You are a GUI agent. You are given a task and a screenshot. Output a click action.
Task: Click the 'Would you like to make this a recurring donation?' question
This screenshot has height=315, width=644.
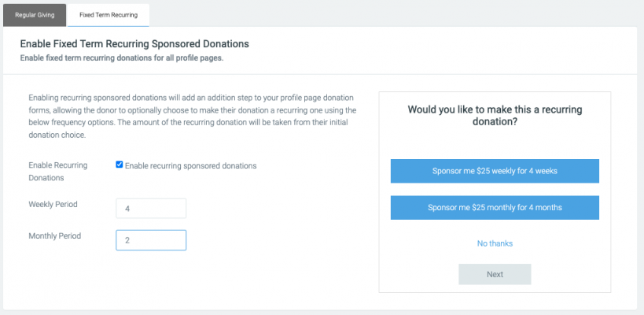click(x=495, y=116)
